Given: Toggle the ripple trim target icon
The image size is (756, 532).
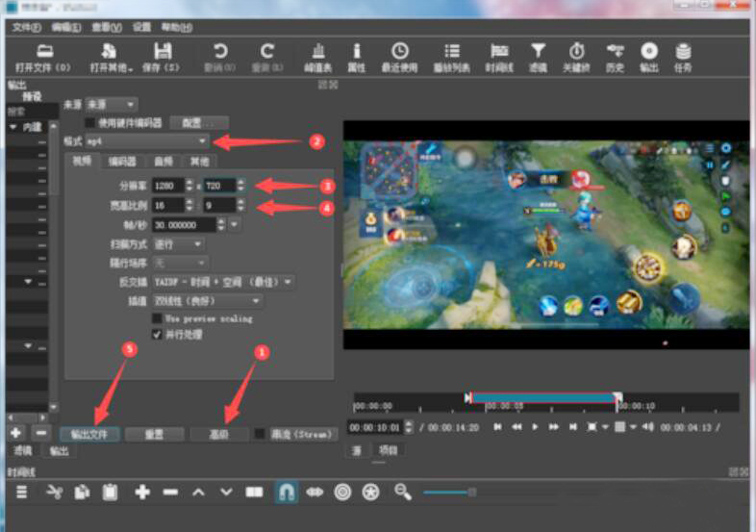Looking at the screenshot, I should [x=342, y=493].
